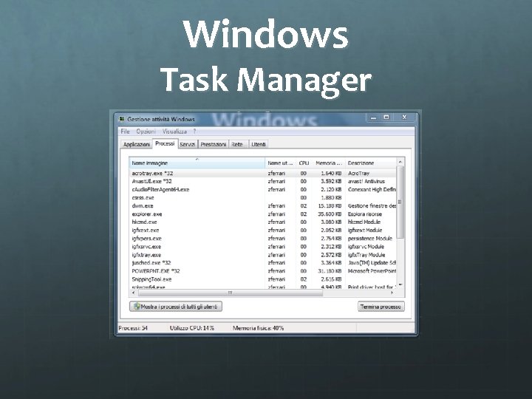The height and width of the screenshot is (399, 532).
Task: Open the Utenti tab
Action: click(258, 144)
